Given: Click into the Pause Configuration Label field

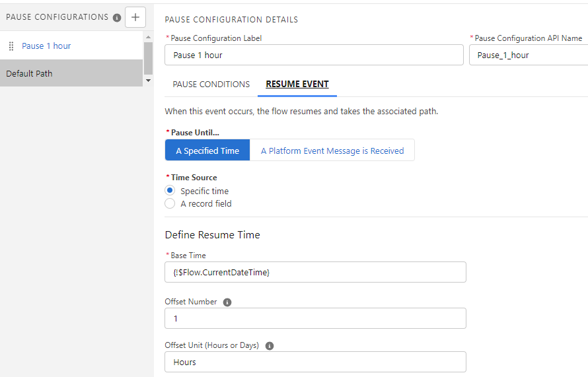Looking at the screenshot, I should pos(314,55).
